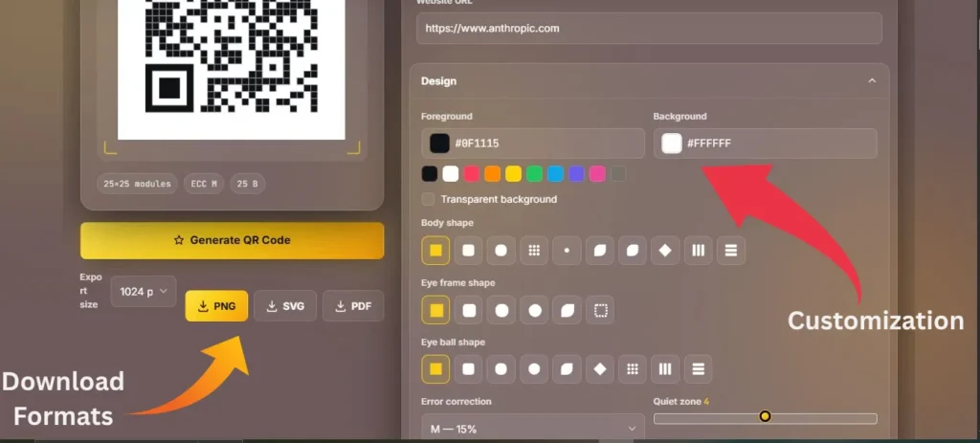Open the Export size dropdown
Screen dimensions: 980x443
pos(144,292)
